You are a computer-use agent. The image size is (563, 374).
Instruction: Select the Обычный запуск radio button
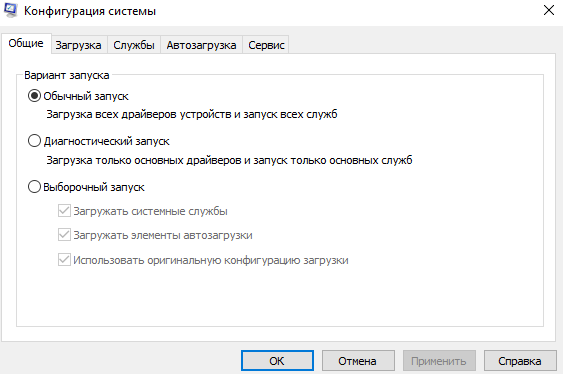pos(34,96)
